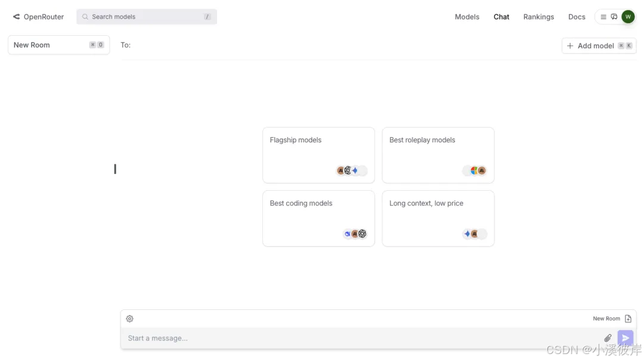Click the OpenRouter logo

(x=38, y=17)
